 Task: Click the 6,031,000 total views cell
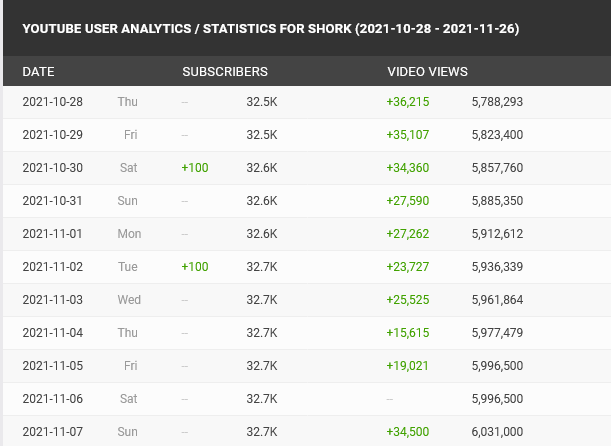[x=497, y=432]
